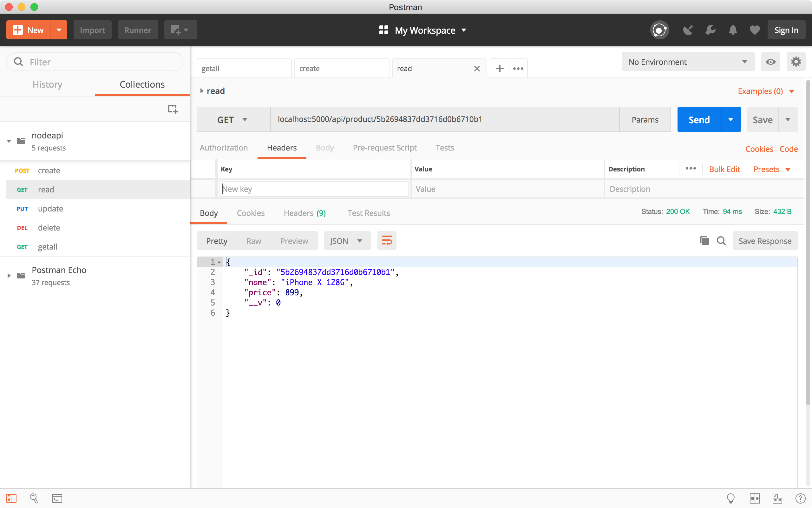Switch to the Authorization tab
Viewport: 812px width, 508px height.
[x=224, y=148]
